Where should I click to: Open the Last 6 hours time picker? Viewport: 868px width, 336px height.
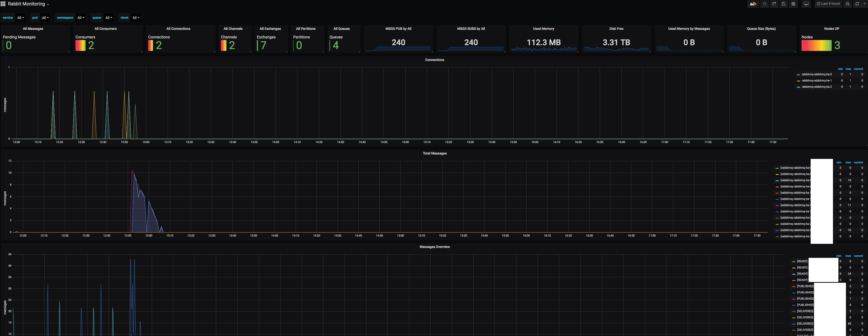click(x=828, y=4)
